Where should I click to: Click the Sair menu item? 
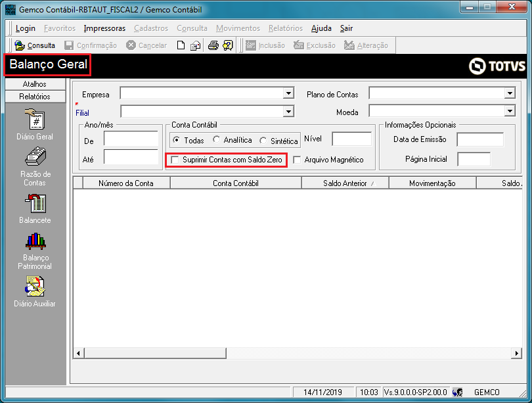[x=346, y=28]
